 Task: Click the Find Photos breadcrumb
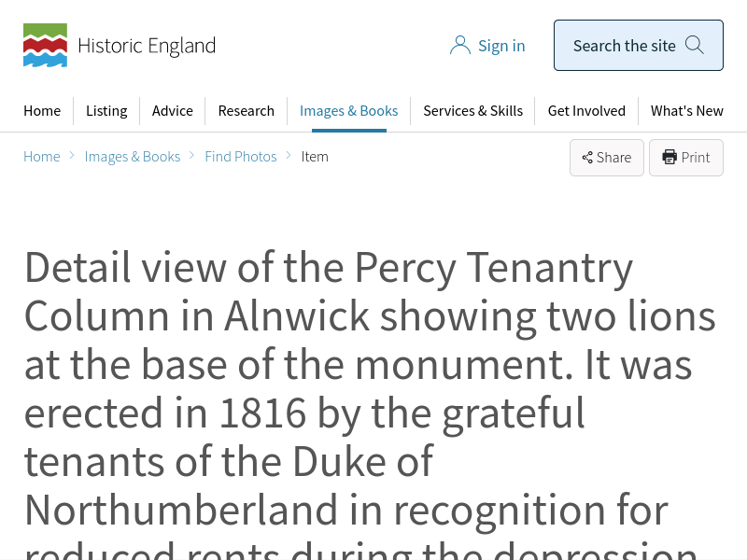(241, 157)
